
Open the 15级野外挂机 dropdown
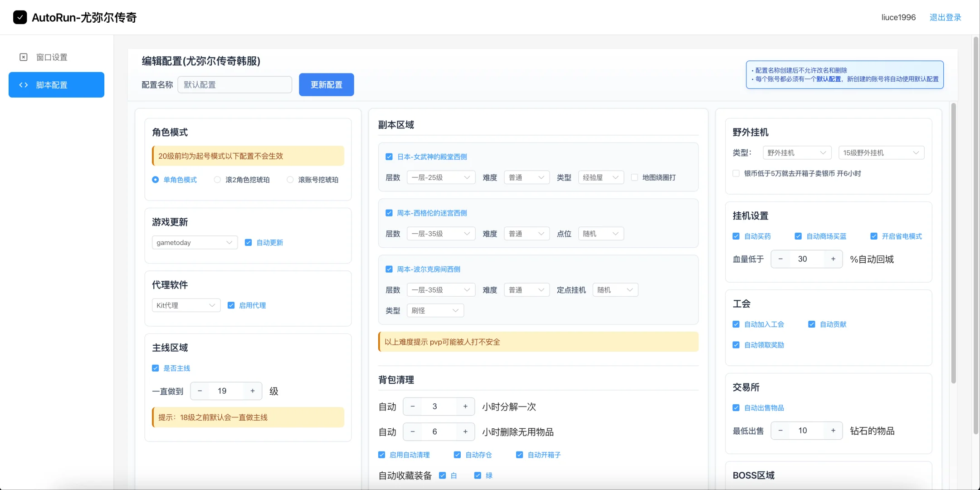[881, 153]
